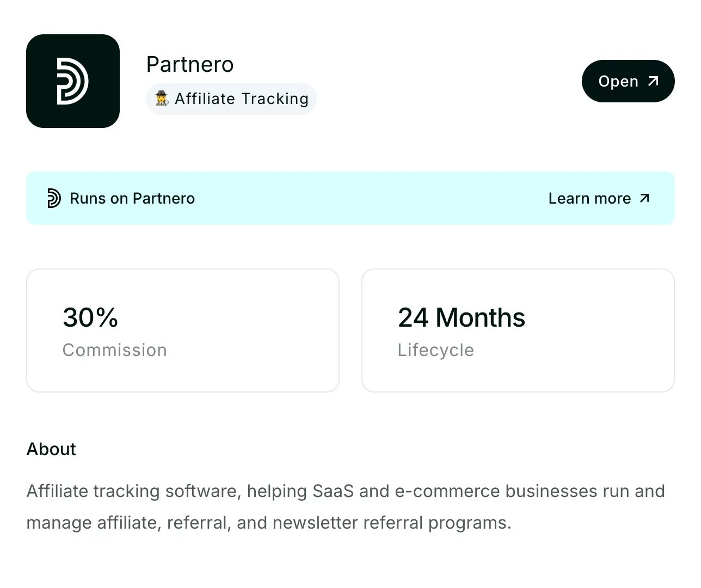The height and width of the screenshot is (588, 701).
Task: Click the large Partnero app logo
Action: tap(73, 81)
